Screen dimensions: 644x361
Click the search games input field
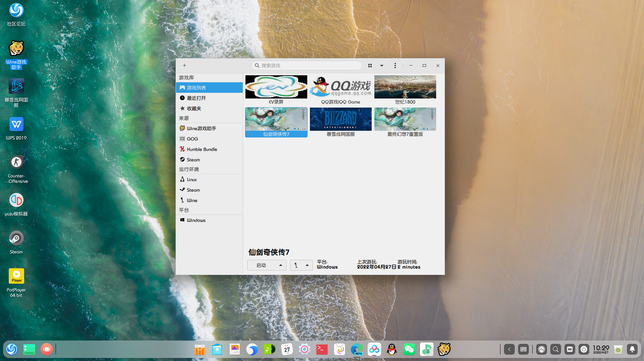(306, 66)
